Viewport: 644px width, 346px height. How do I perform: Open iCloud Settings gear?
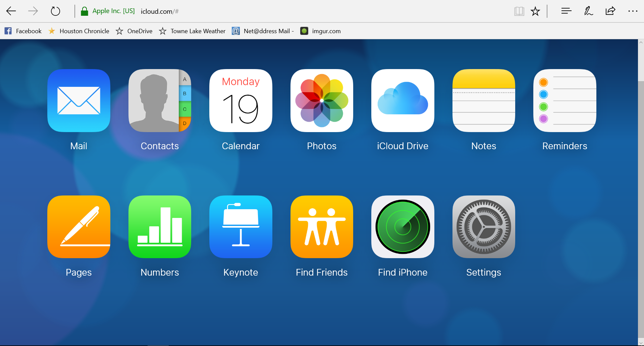(484, 227)
